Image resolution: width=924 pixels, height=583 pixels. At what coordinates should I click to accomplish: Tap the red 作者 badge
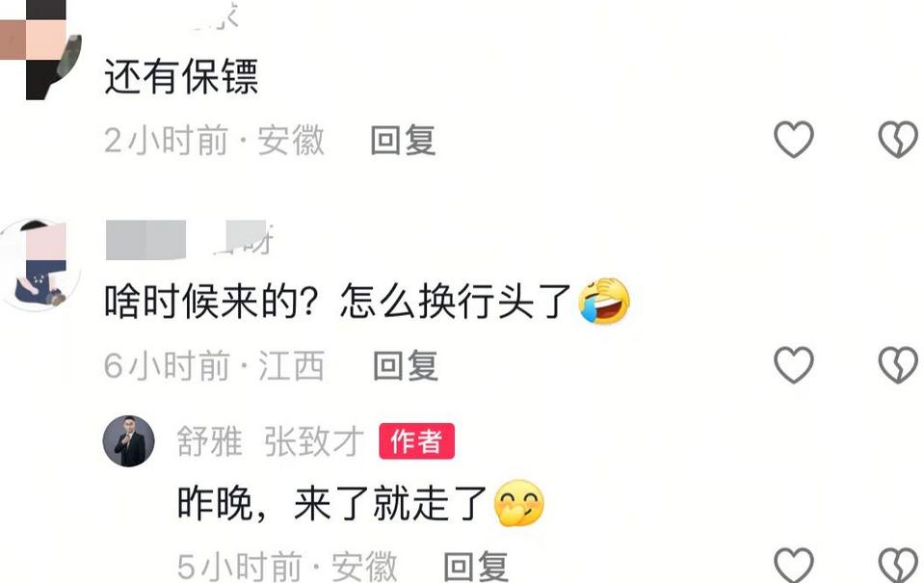(x=416, y=441)
